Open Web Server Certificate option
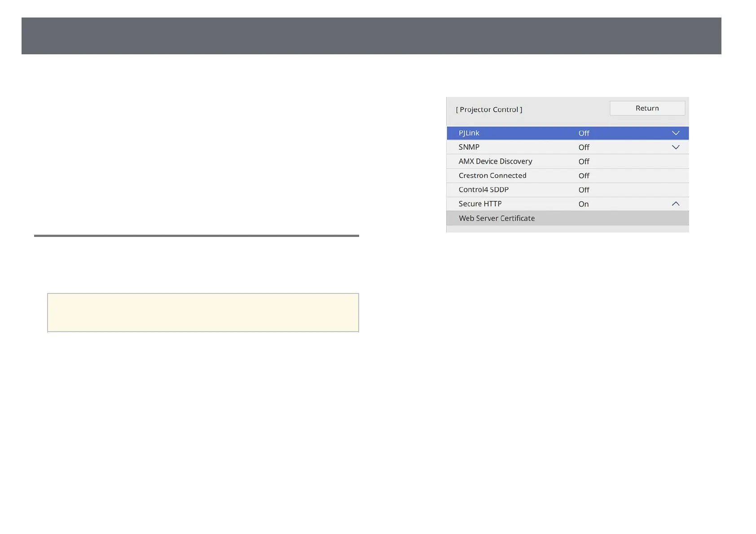Viewport: 756px width, 534px height. tap(567, 218)
